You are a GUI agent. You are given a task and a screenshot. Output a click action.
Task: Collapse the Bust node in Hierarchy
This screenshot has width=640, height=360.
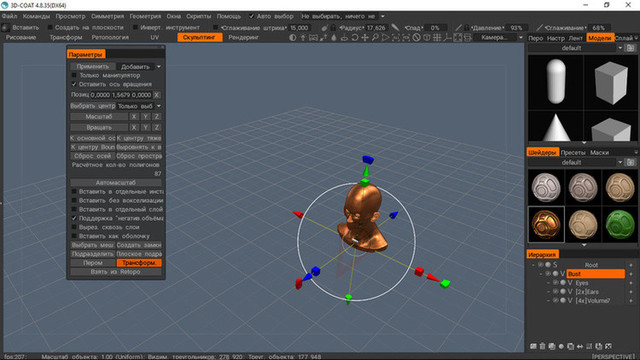[541, 274]
